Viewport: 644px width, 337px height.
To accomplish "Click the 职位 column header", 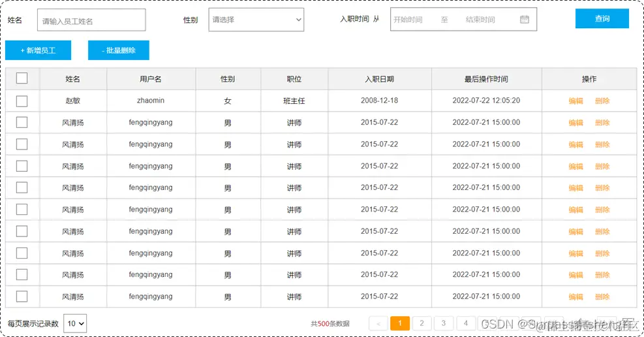I will pos(294,79).
